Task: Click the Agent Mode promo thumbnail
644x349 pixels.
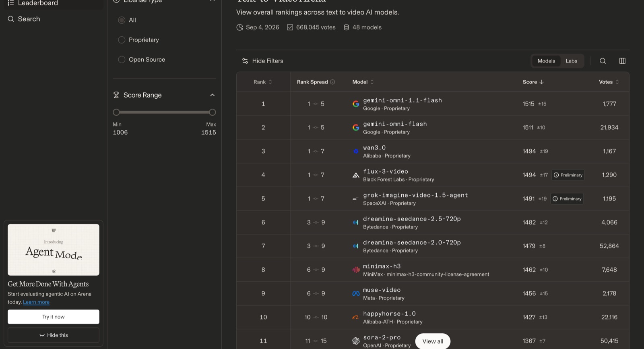Action: pos(54,250)
